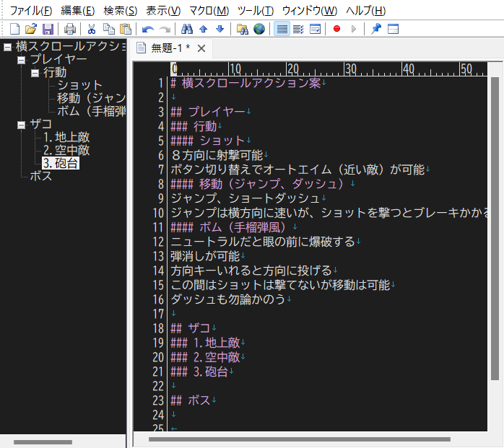Cut selection using the scissors icon
The height and width of the screenshot is (448, 504).
coord(92,29)
